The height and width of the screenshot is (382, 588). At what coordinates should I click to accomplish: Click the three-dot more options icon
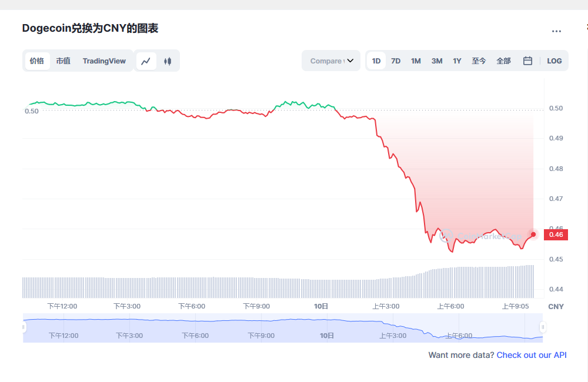[556, 31]
